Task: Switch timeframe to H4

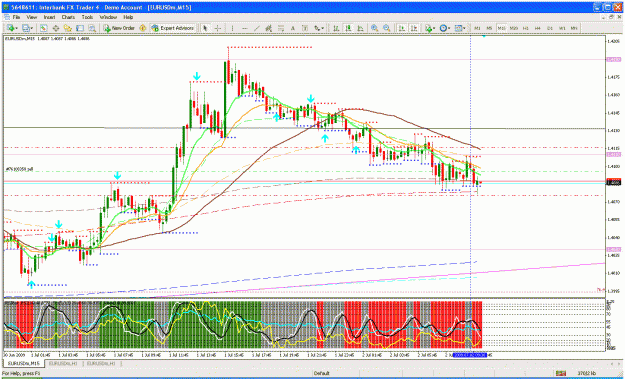Action: coord(538,28)
